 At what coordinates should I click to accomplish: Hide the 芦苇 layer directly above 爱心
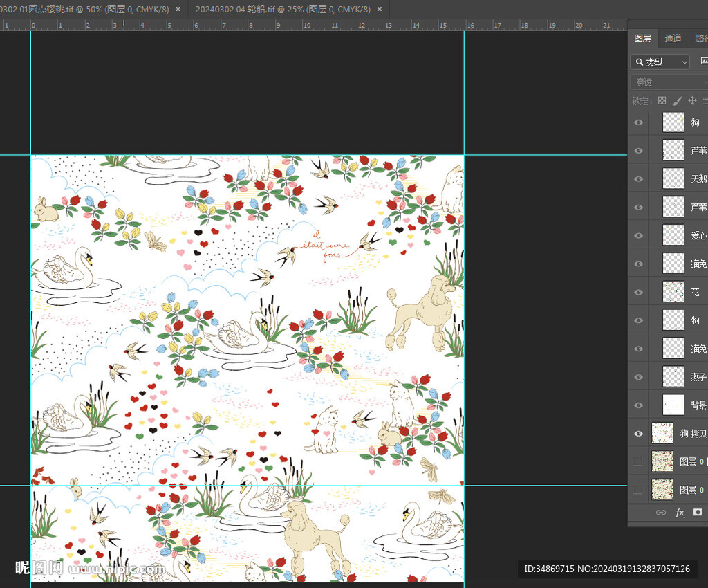[x=638, y=208]
